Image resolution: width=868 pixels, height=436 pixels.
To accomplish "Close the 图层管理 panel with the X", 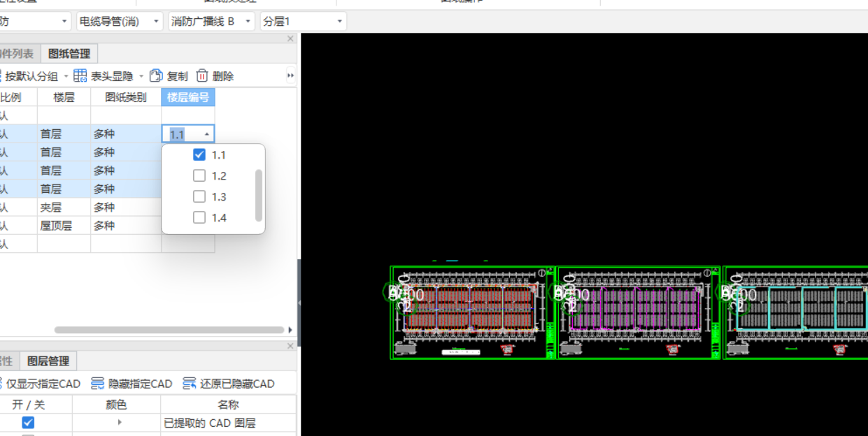I will click(x=291, y=347).
